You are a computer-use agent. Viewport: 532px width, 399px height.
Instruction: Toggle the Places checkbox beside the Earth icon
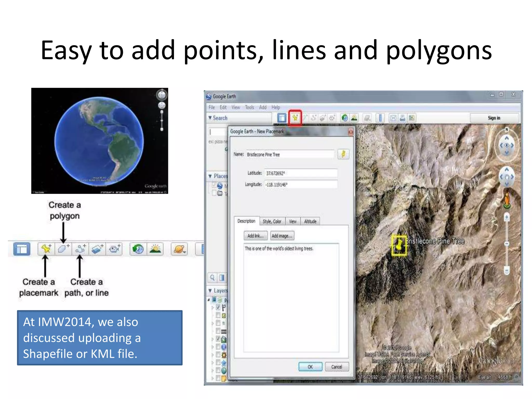pos(214,185)
